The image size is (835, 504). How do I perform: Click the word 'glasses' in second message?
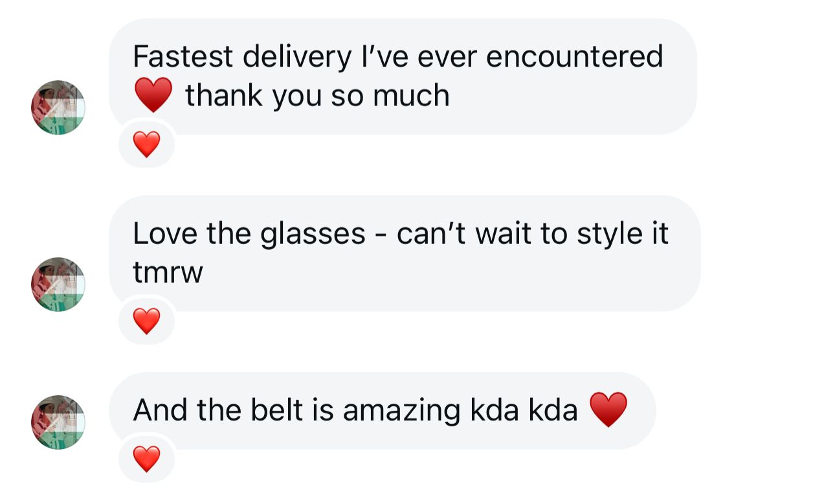pos(313,235)
